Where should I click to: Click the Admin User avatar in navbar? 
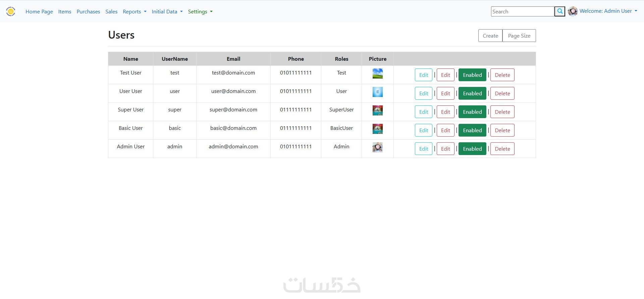573,11
